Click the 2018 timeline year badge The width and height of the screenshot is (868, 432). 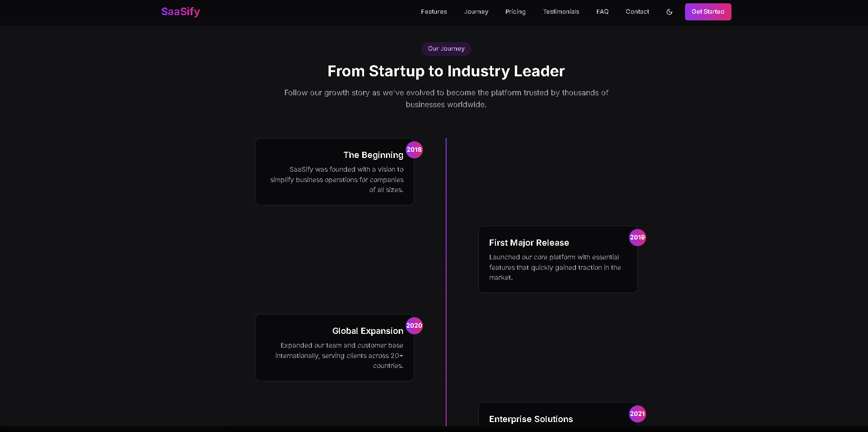tap(414, 149)
